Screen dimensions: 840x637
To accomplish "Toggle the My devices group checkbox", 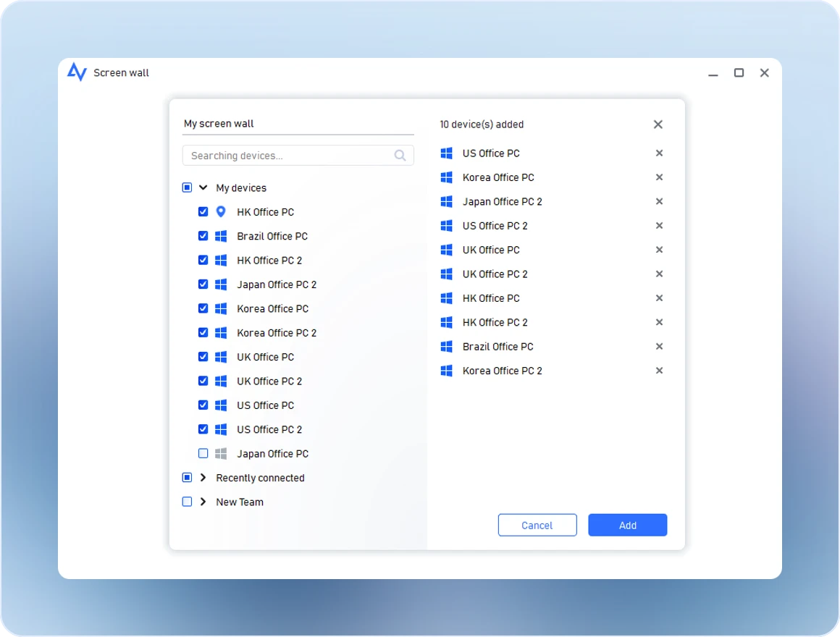I will click(187, 188).
